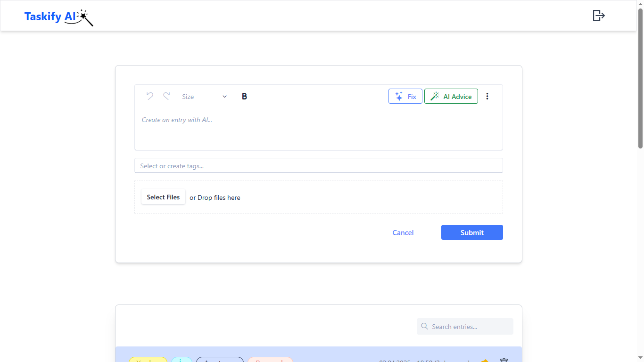Open the Size dropdown
644x362 pixels.
[x=204, y=97]
